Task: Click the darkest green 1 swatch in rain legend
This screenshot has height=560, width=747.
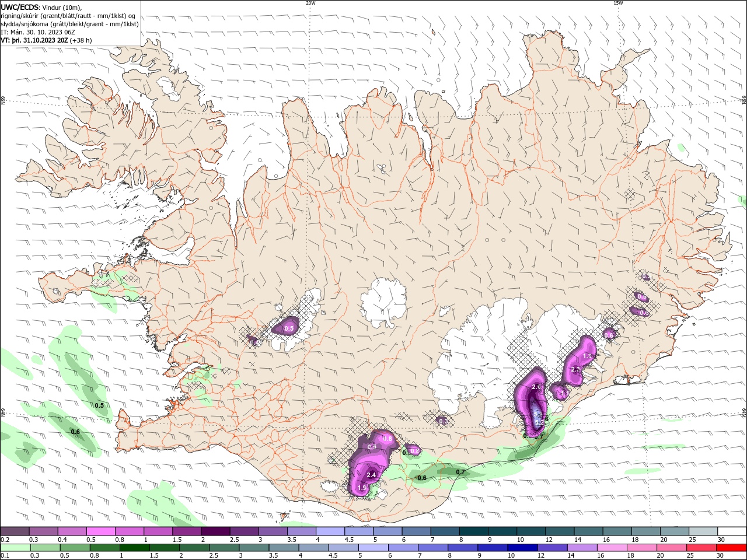Action: click(134, 548)
